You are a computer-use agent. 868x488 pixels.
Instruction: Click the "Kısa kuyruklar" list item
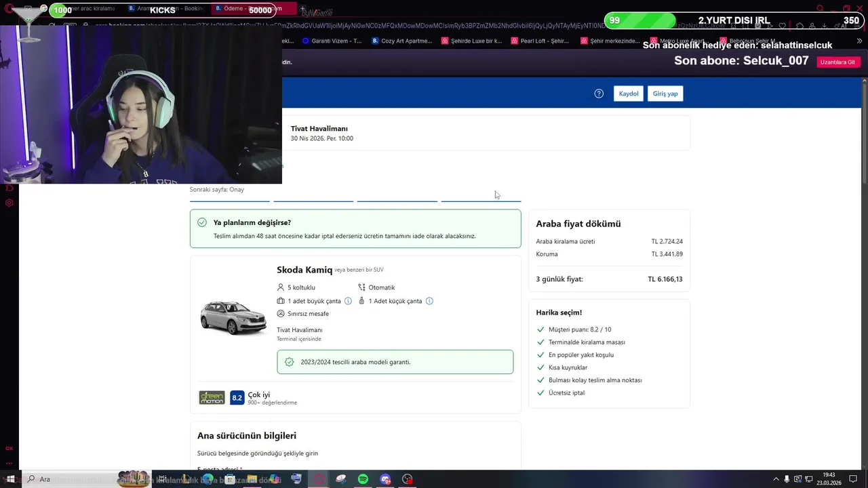point(568,367)
